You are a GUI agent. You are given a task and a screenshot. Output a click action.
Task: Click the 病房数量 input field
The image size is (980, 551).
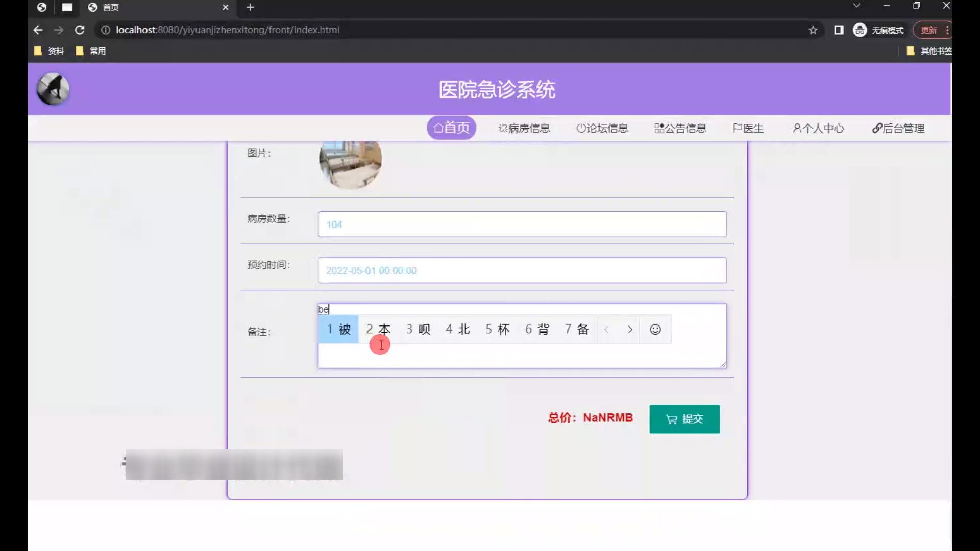(522, 224)
